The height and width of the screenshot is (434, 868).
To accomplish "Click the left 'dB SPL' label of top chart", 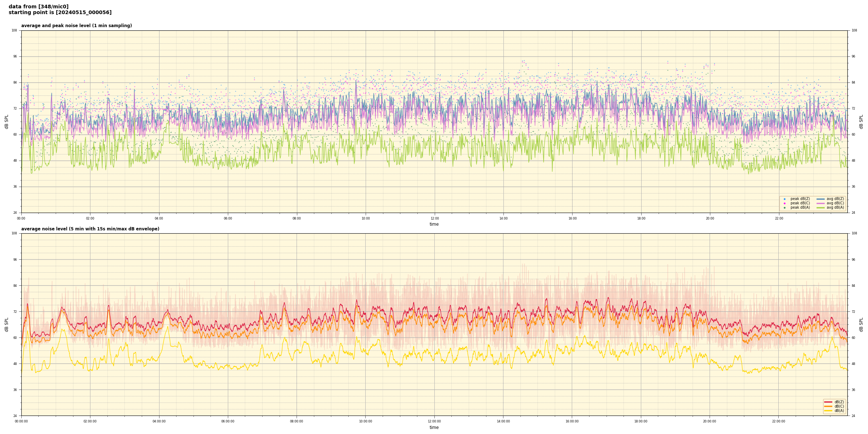I will point(7,122).
